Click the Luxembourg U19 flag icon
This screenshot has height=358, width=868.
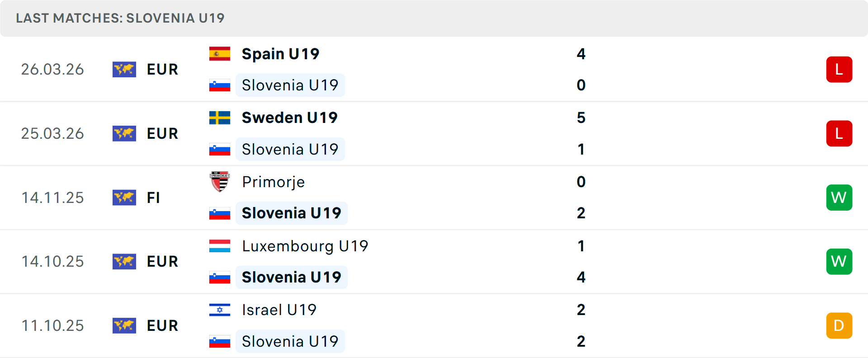pyautogui.click(x=220, y=246)
